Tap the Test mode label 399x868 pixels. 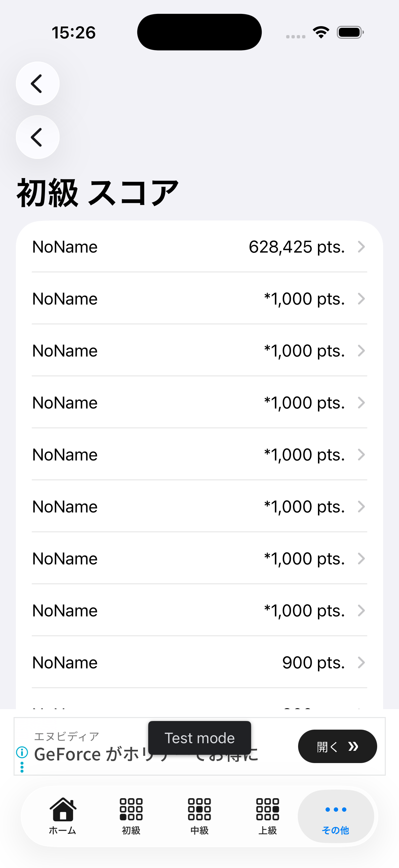point(199,738)
